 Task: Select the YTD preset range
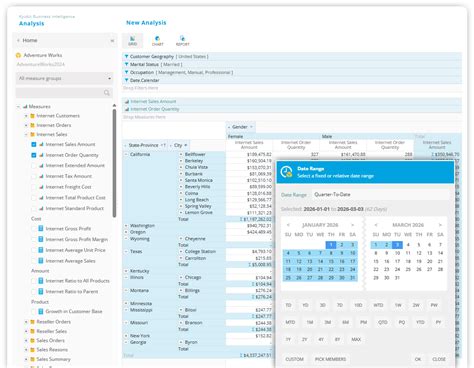click(x=420, y=322)
